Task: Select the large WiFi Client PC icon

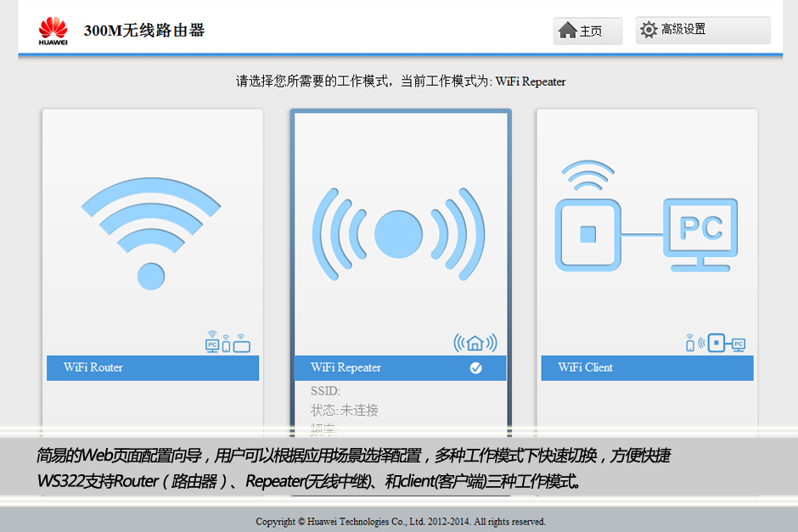Action: (646, 216)
